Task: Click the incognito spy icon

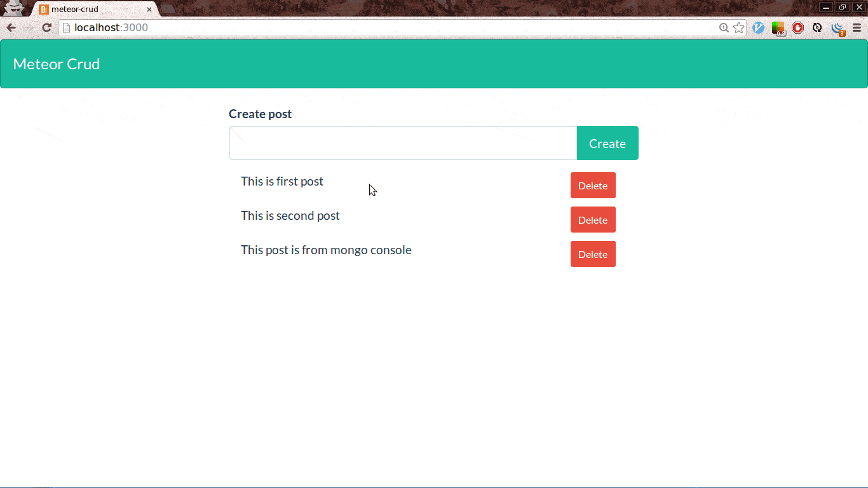Action: (x=14, y=8)
